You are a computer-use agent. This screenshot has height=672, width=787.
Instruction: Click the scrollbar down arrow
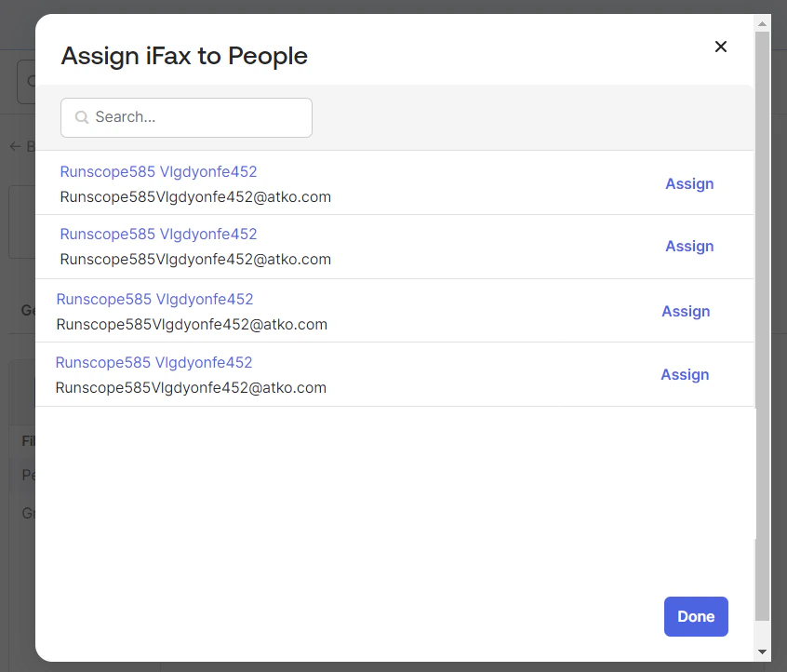pos(763,652)
